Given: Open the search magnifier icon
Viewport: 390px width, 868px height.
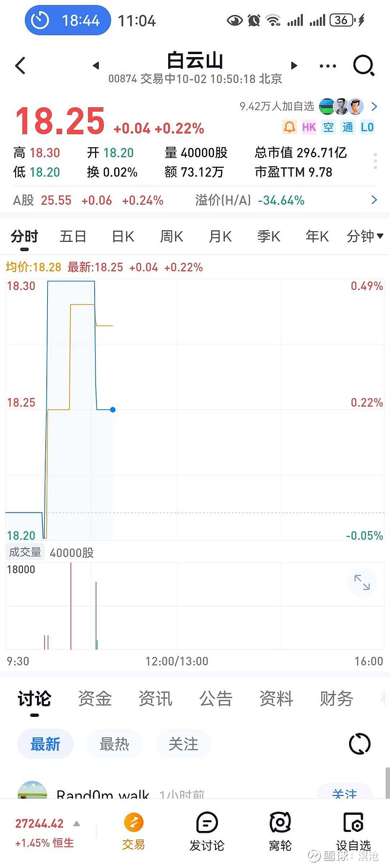Looking at the screenshot, I should (x=363, y=65).
